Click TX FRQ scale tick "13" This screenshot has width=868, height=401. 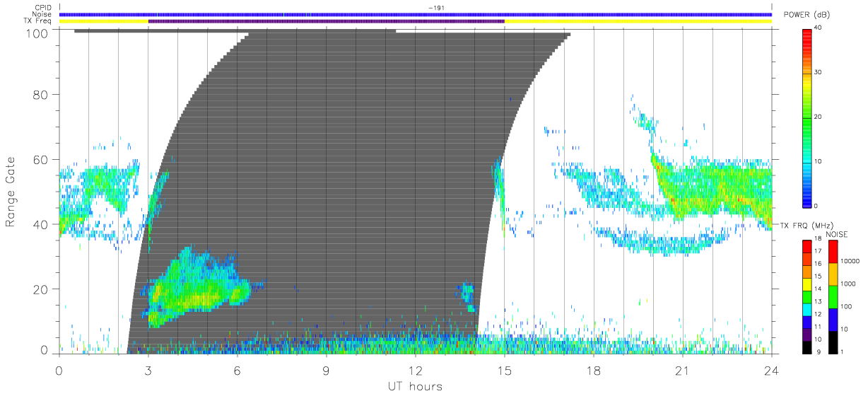(818, 302)
